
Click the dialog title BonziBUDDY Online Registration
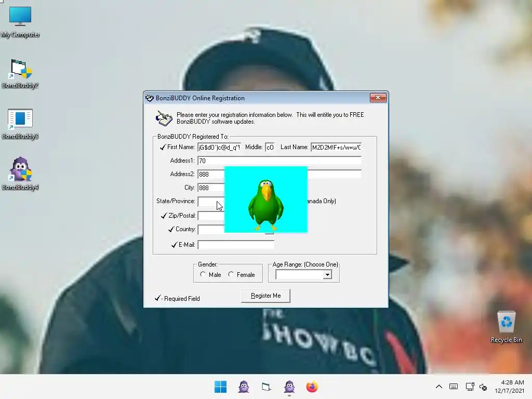[200, 98]
